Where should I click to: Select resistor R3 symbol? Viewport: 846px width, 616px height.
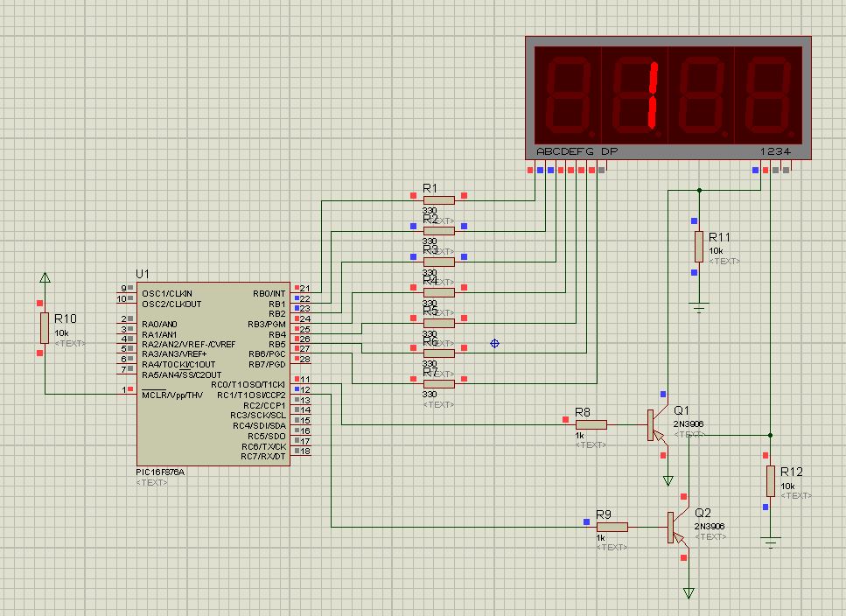[x=438, y=262]
